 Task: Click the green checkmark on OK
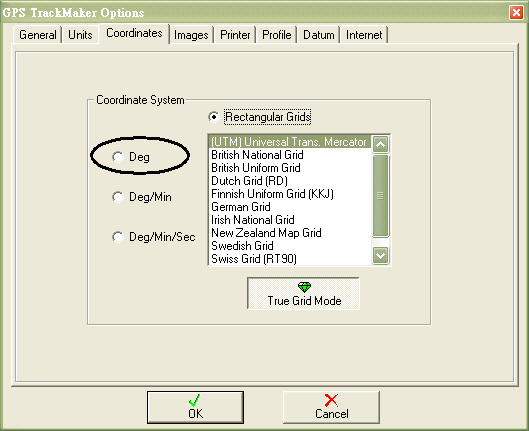[x=195, y=400]
